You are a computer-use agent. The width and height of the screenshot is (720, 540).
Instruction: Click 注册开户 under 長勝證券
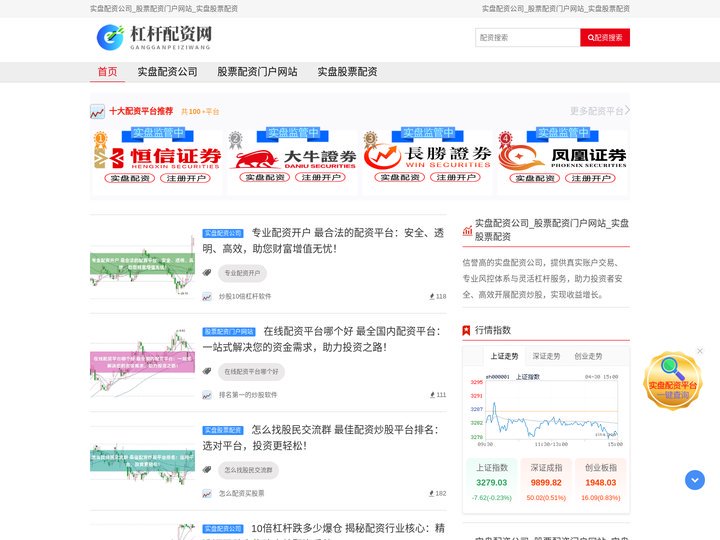coord(456,177)
